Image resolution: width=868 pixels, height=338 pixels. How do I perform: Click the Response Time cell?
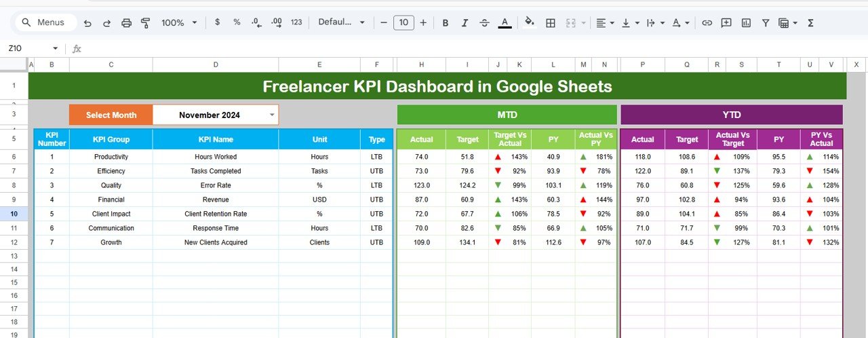pos(216,228)
